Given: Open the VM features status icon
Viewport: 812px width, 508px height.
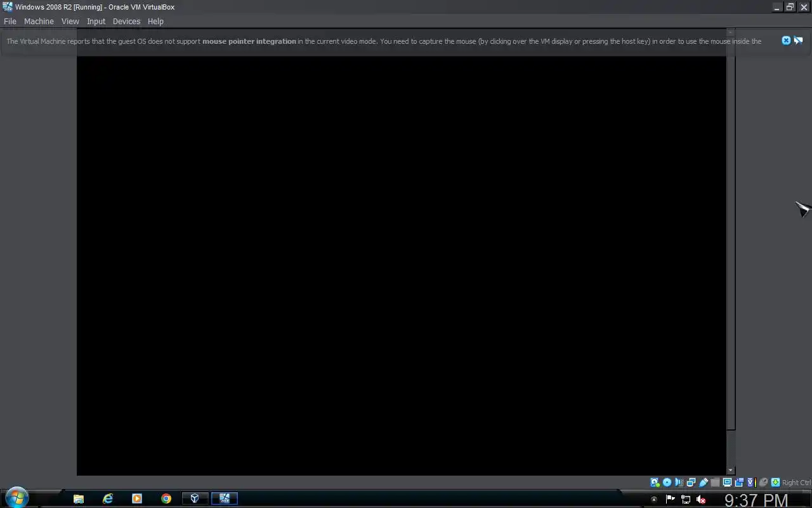Looking at the screenshot, I should 751,483.
